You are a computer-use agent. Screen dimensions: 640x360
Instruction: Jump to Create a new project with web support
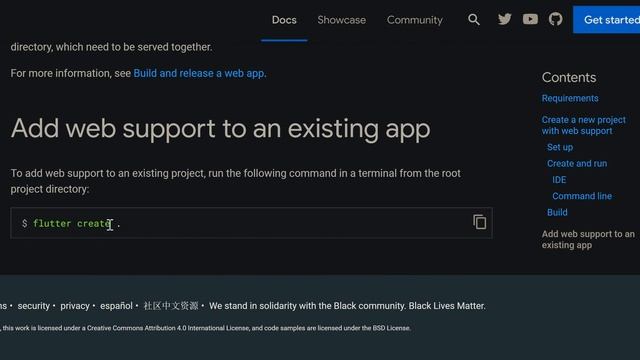(583, 125)
